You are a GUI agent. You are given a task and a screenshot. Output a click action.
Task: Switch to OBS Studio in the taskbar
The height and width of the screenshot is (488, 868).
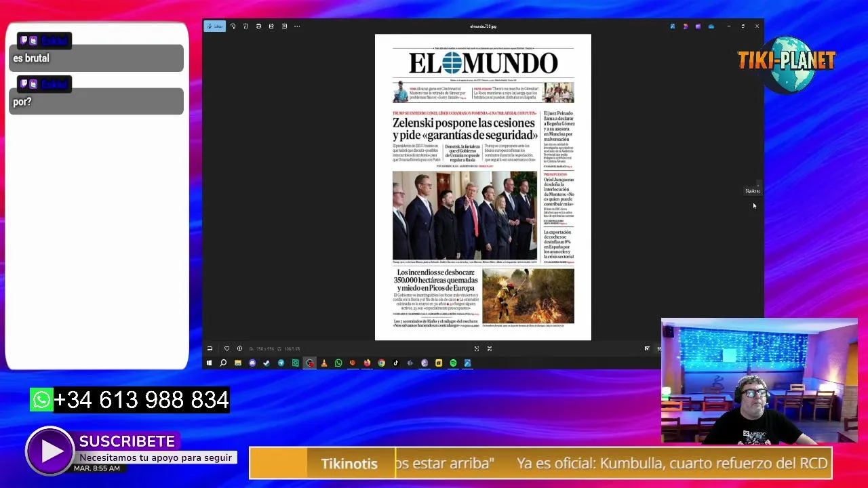[x=310, y=363]
